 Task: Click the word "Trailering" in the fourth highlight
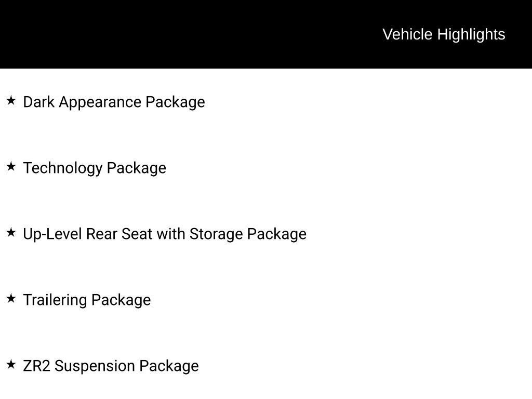click(x=55, y=300)
